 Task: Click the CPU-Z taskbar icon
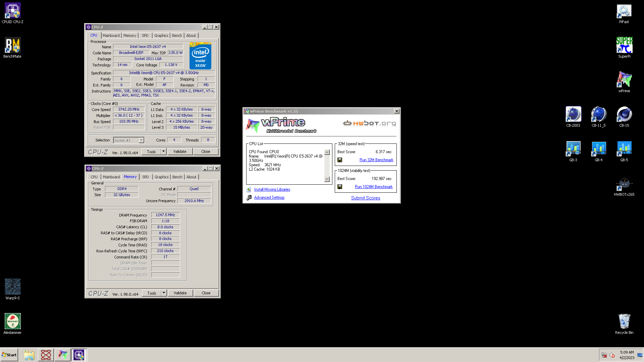click(x=79, y=355)
